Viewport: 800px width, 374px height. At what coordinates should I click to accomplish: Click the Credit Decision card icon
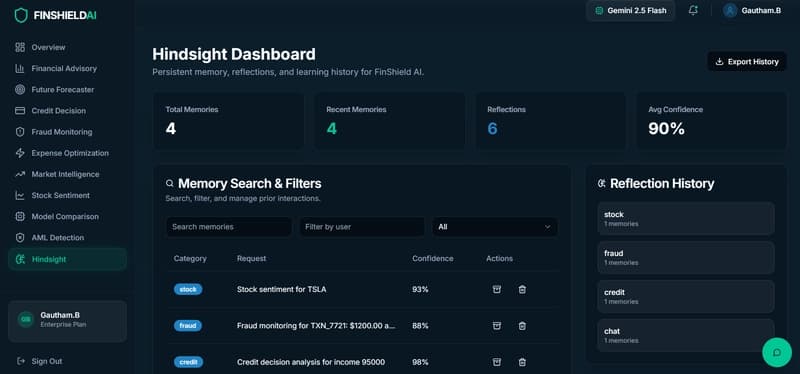[20, 111]
